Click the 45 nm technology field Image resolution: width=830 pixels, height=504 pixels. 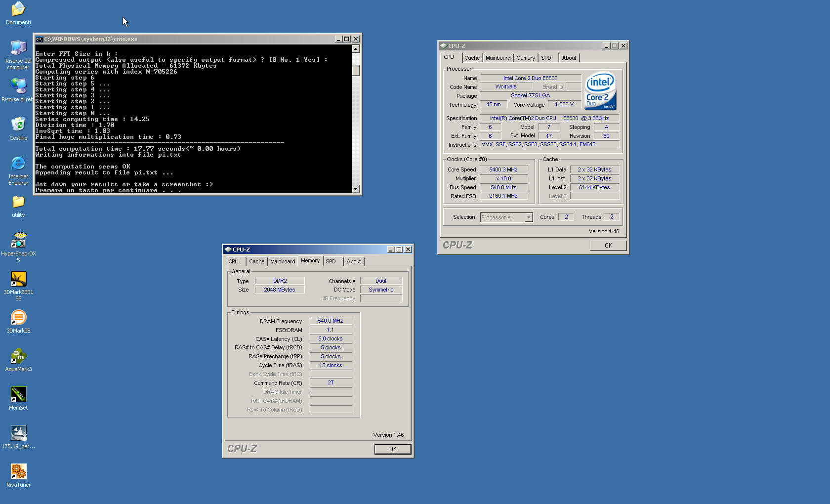(x=494, y=105)
